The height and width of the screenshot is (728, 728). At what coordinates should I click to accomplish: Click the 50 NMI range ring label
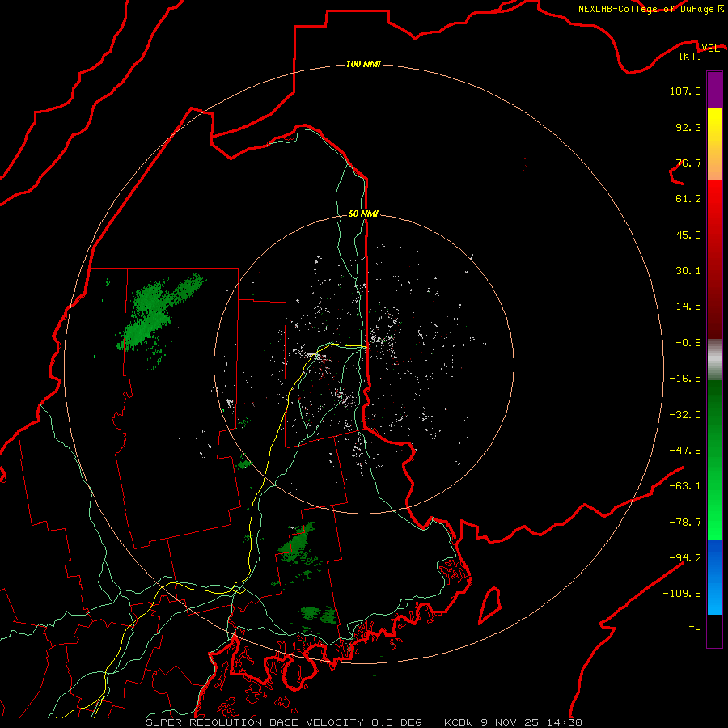pos(363,214)
